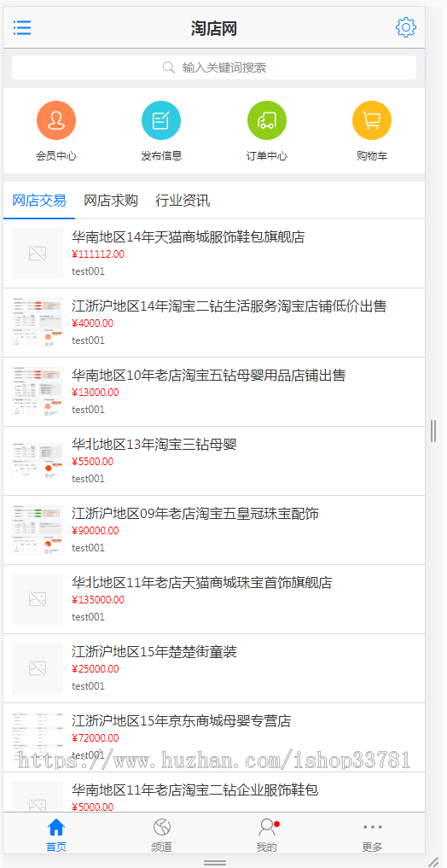Click the 发布信息 label text
The image size is (447, 868).
click(161, 156)
